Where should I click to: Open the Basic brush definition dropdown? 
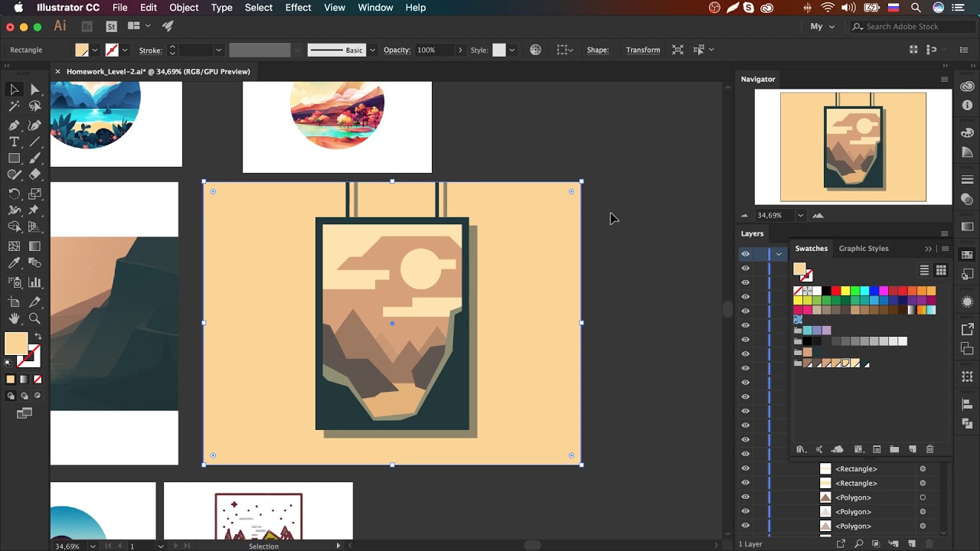373,50
